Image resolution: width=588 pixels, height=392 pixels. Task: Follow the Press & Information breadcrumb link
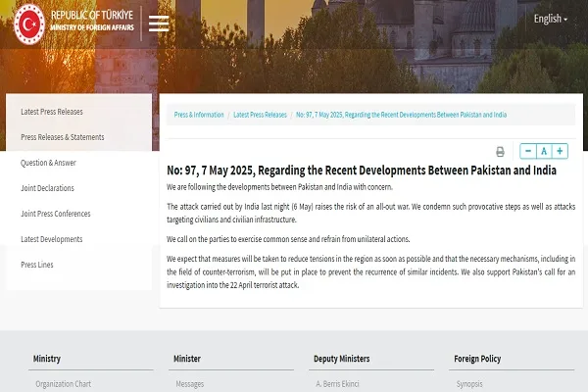coord(199,115)
